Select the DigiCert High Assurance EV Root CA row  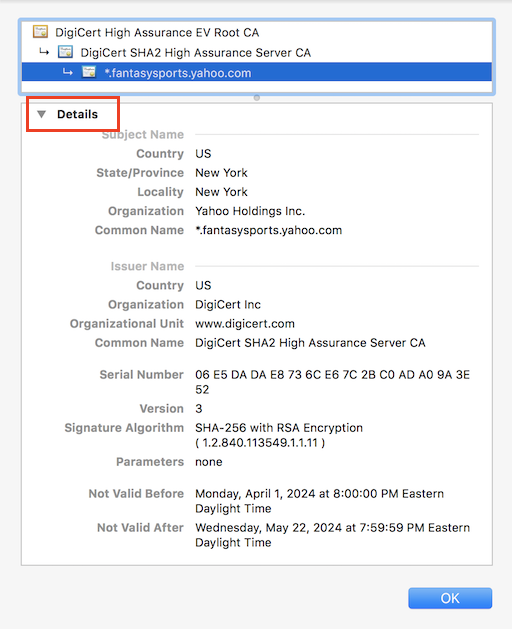click(257, 32)
